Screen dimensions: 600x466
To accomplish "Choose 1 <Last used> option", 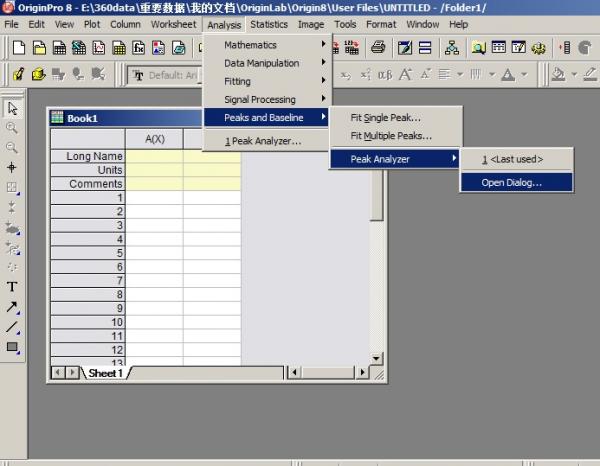I will coord(517,159).
